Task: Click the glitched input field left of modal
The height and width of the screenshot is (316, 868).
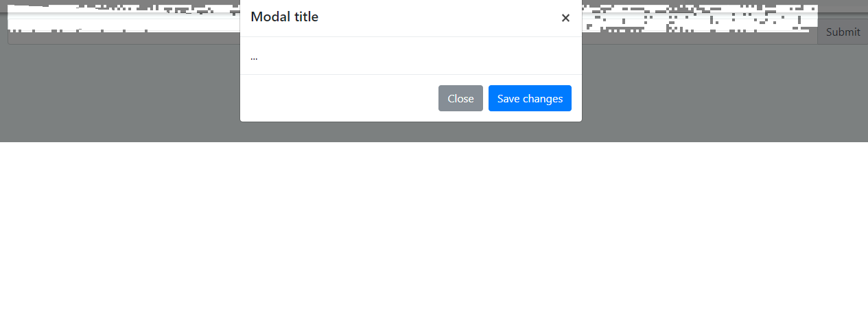Action: 124,24
